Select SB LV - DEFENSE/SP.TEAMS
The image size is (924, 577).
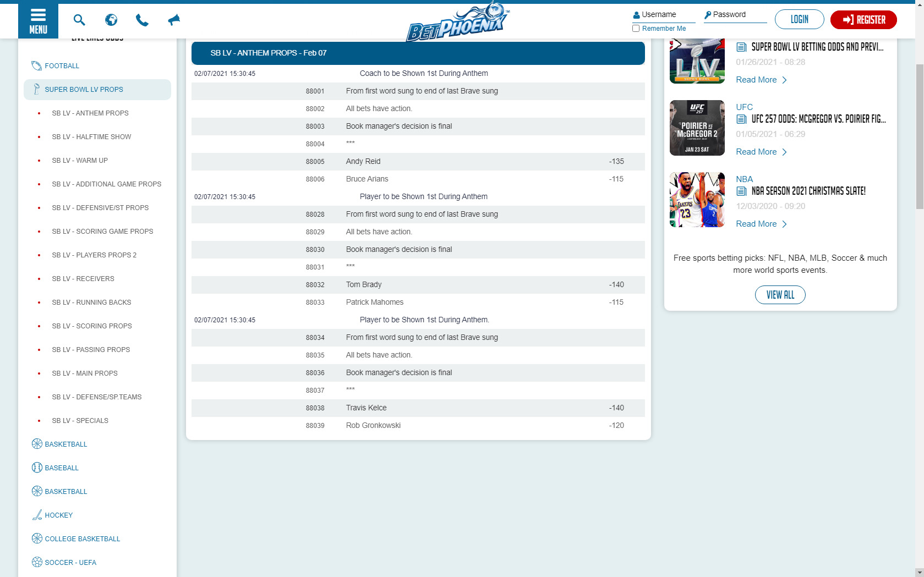(x=97, y=397)
